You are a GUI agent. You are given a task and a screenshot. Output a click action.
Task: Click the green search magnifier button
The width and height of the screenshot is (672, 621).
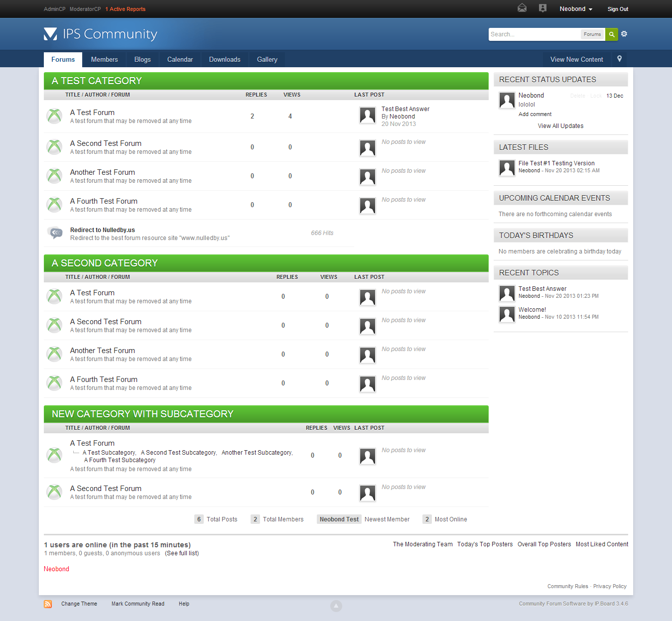click(611, 34)
